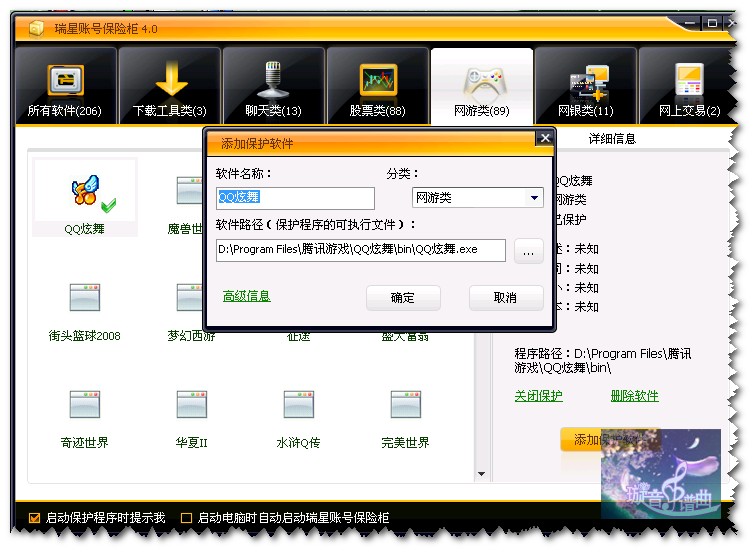
Task: Open the 所有软件(206) category tab
Action: pos(66,86)
